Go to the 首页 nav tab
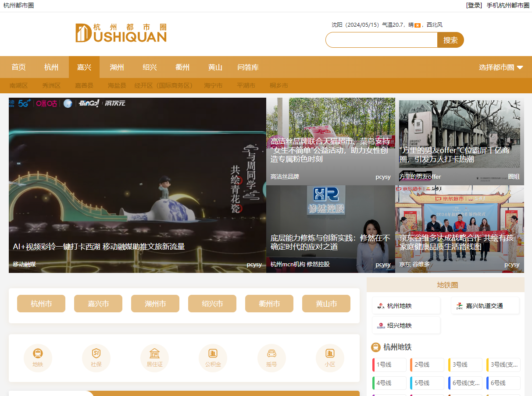 pos(18,67)
